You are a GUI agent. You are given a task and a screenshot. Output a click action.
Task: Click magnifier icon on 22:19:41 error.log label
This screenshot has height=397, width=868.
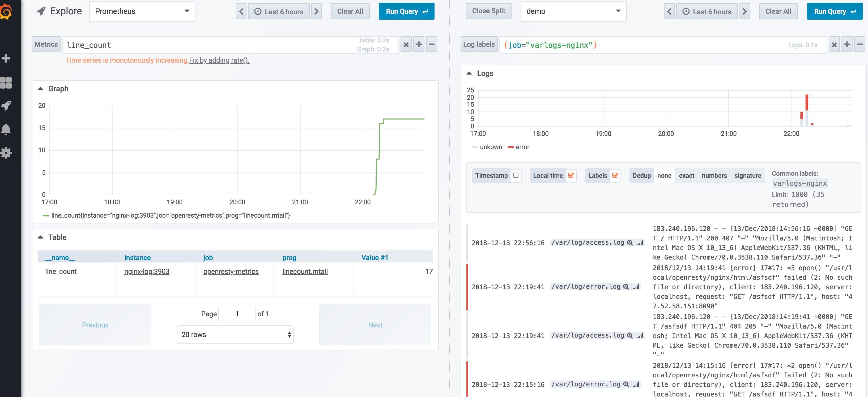tap(626, 287)
